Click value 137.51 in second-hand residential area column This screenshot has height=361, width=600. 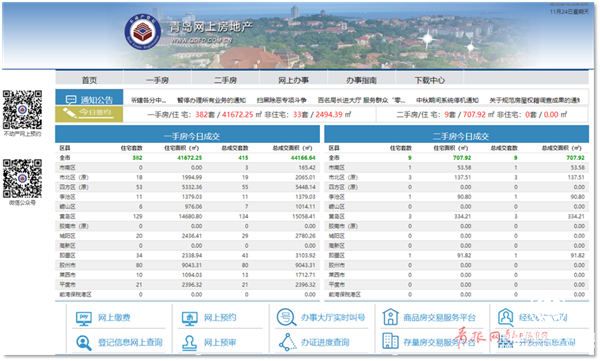tap(463, 177)
